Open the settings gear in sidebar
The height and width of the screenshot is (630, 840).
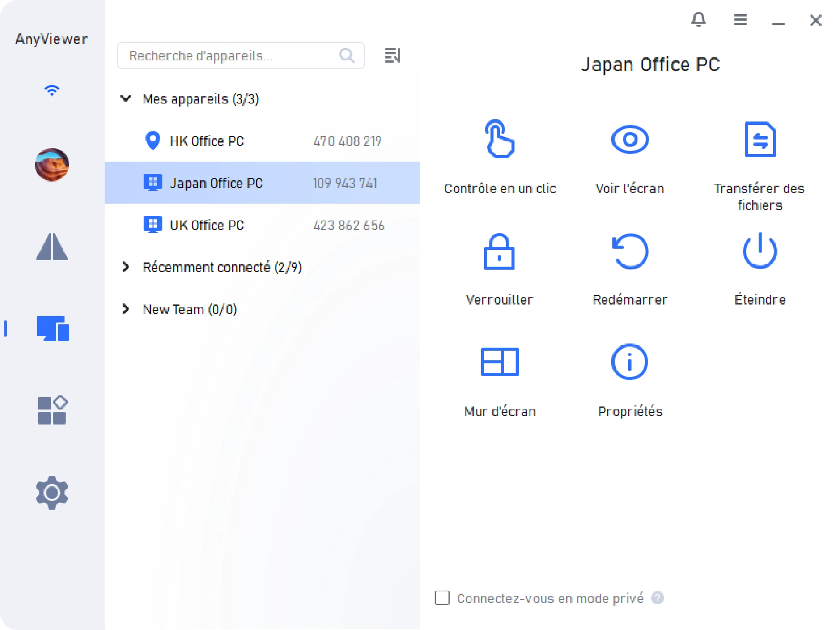point(52,492)
